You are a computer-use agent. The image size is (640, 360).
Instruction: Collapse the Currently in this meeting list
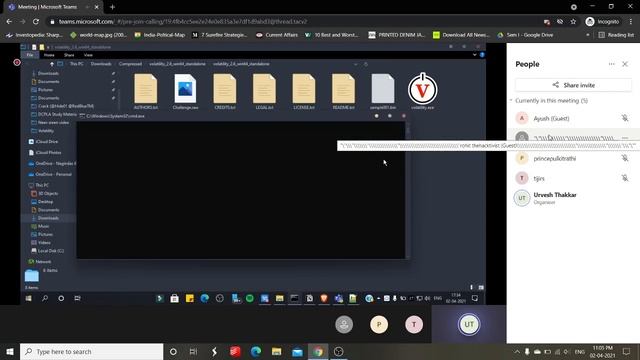tap(511, 100)
